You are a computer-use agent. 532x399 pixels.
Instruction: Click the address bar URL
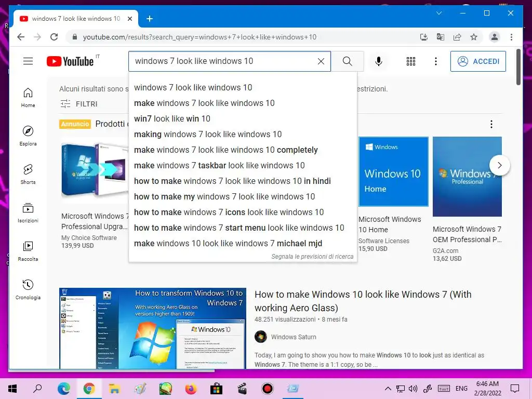coord(199,37)
